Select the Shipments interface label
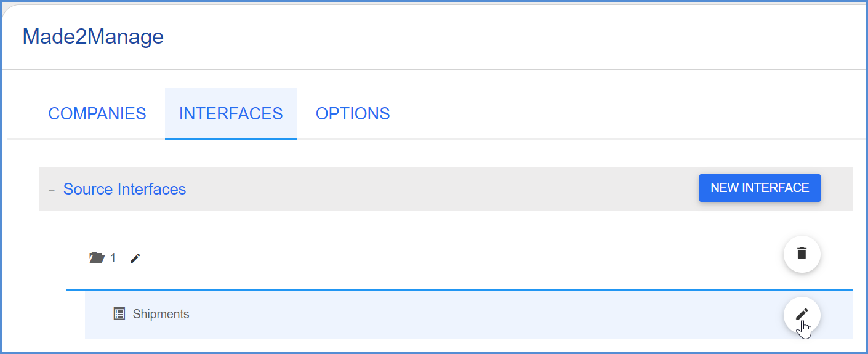This screenshot has width=868, height=354. 161,314
